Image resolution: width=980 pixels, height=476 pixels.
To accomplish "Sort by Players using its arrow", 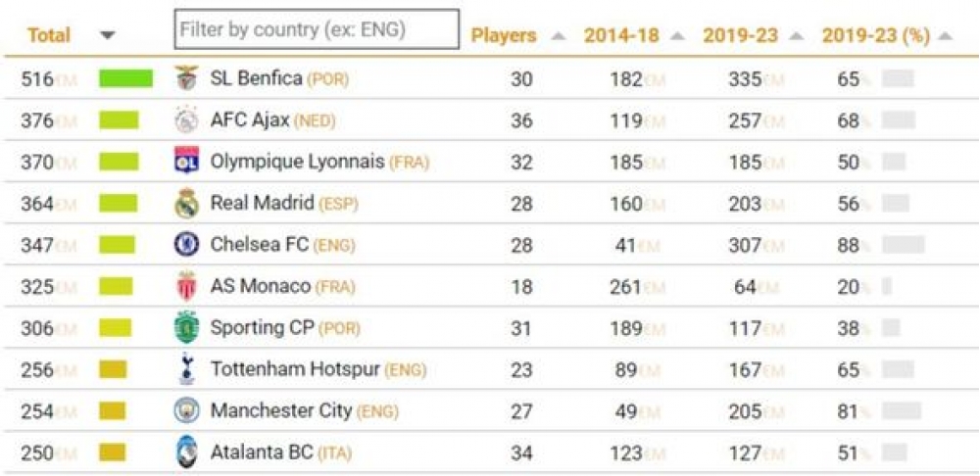I will click(559, 36).
